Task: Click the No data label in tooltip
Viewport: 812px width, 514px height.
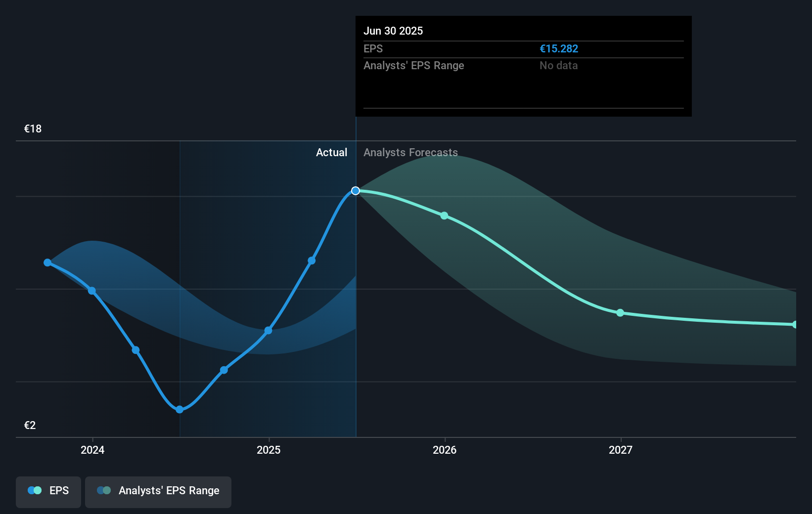Action: (x=558, y=65)
